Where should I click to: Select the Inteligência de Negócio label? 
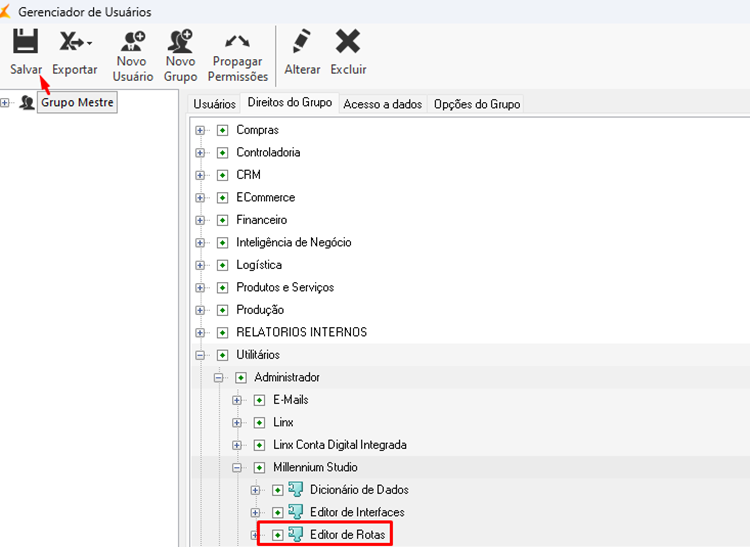click(x=294, y=242)
